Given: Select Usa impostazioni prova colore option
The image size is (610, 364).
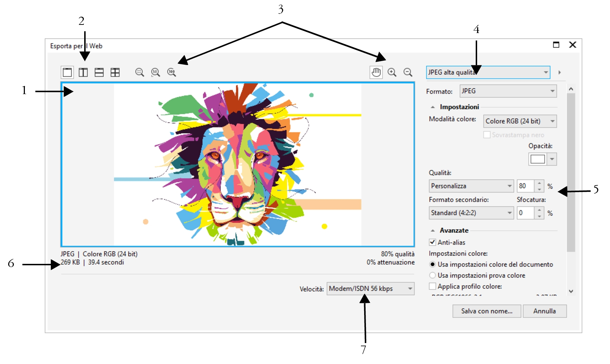Looking at the screenshot, I should click(x=432, y=275).
